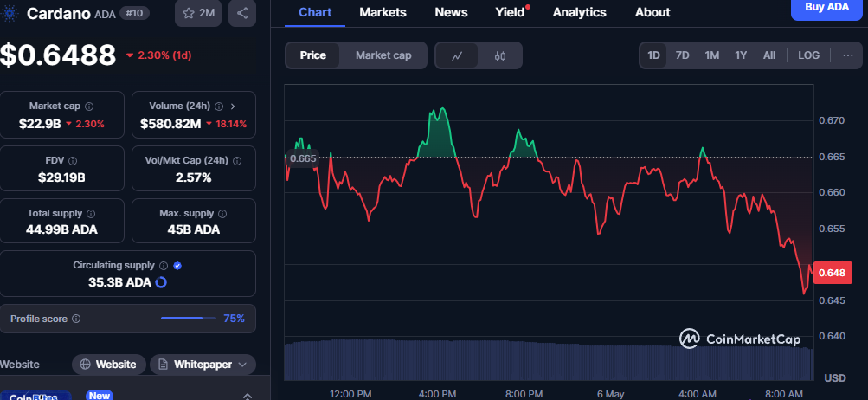Image resolution: width=868 pixels, height=400 pixels.
Task: Open the share icon button
Action: click(x=242, y=13)
